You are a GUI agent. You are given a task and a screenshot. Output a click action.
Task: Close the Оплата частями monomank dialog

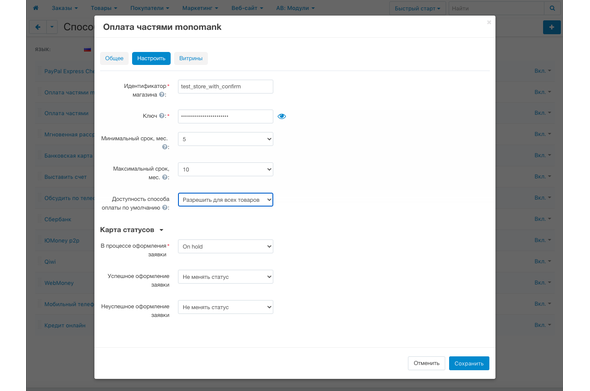(489, 23)
